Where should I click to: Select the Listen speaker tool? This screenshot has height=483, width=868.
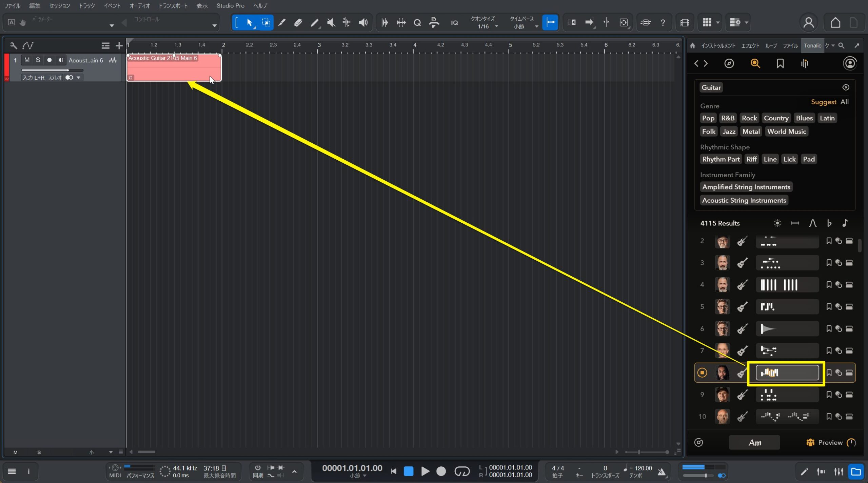point(363,23)
